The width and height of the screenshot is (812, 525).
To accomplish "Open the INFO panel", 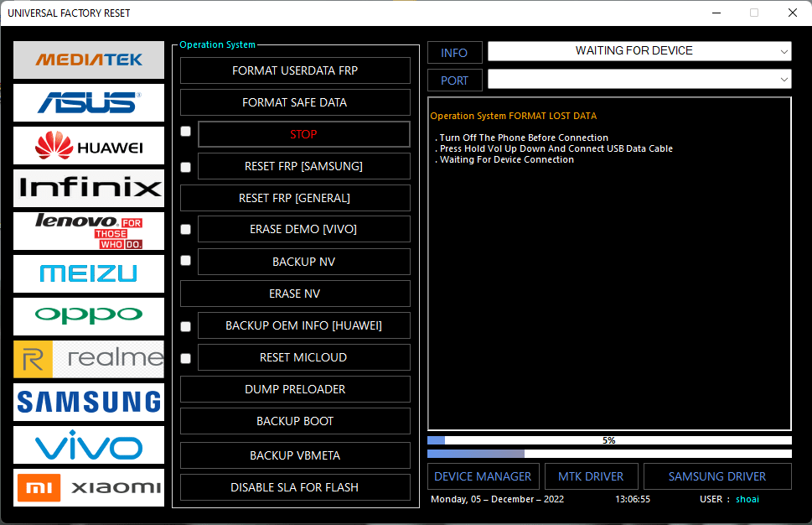I will tap(454, 52).
